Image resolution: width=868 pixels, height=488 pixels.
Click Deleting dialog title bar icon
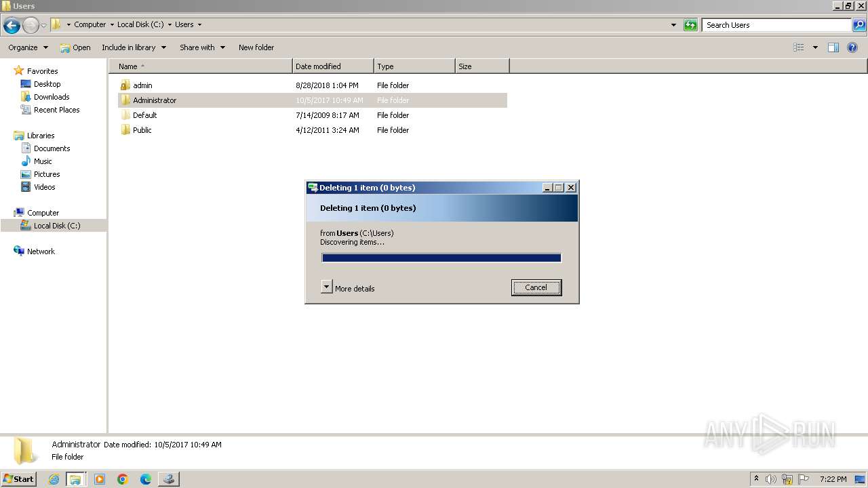(x=313, y=188)
